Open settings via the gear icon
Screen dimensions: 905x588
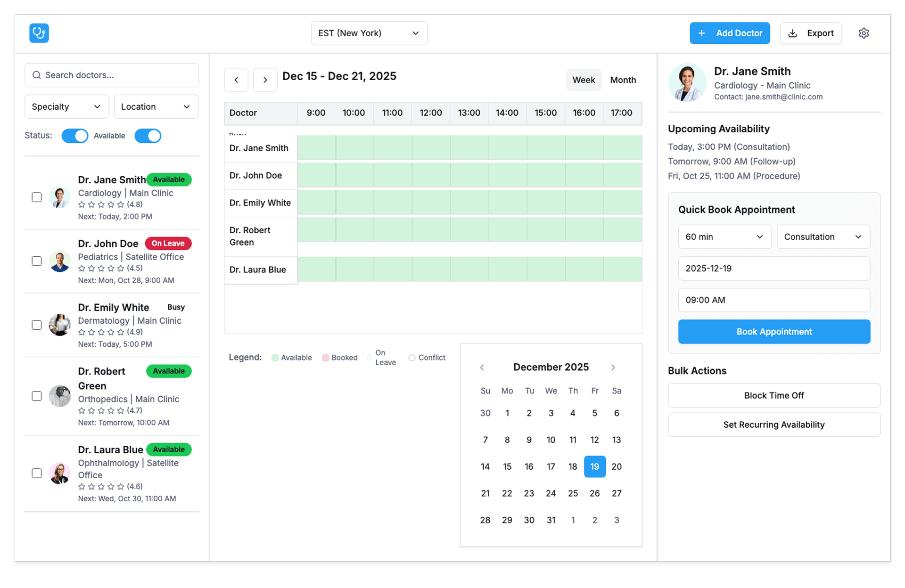point(864,33)
